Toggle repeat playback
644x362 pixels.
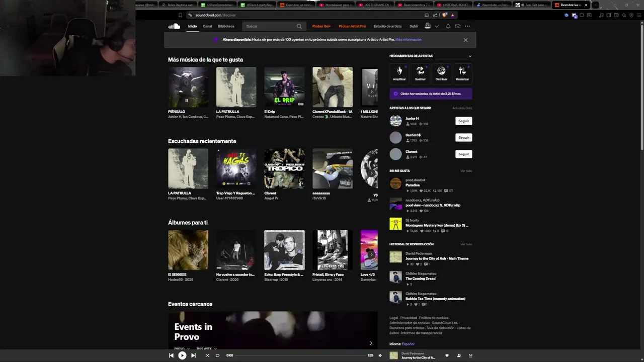tap(217, 355)
